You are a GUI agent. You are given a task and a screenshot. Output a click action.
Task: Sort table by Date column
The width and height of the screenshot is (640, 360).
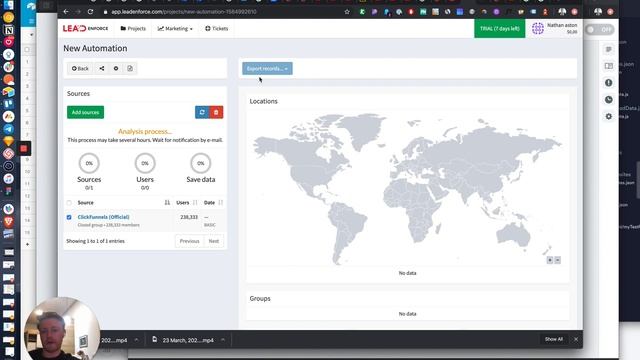point(213,202)
